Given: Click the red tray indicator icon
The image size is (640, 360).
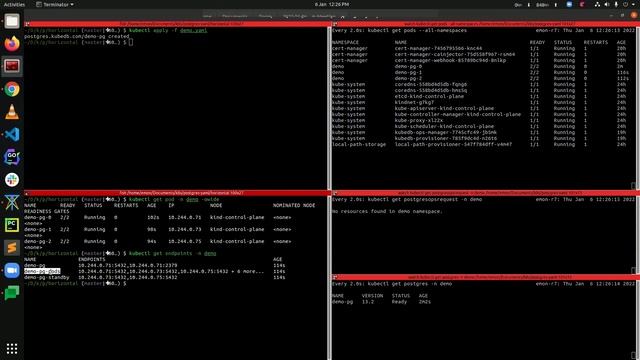Looking at the screenshot, I should 582,4.
